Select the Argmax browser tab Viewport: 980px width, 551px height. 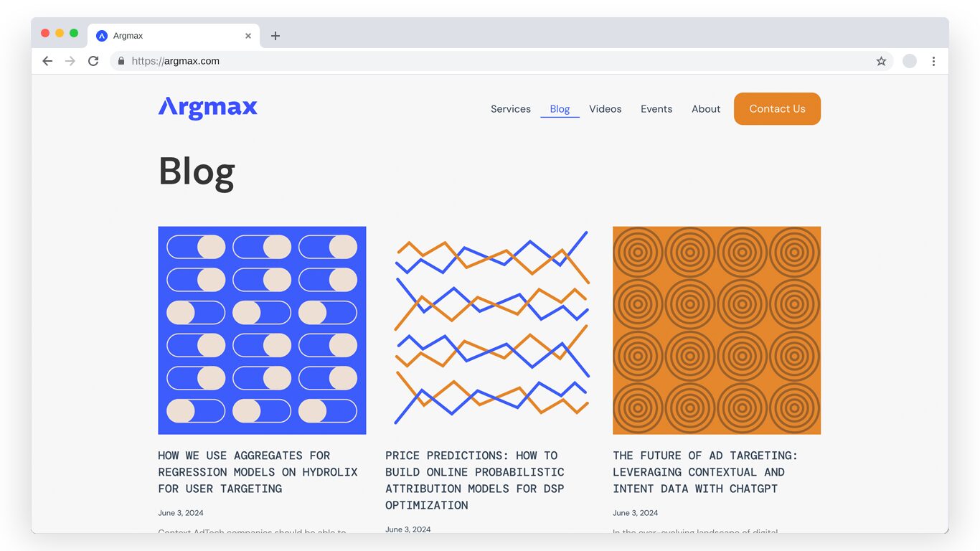174,36
